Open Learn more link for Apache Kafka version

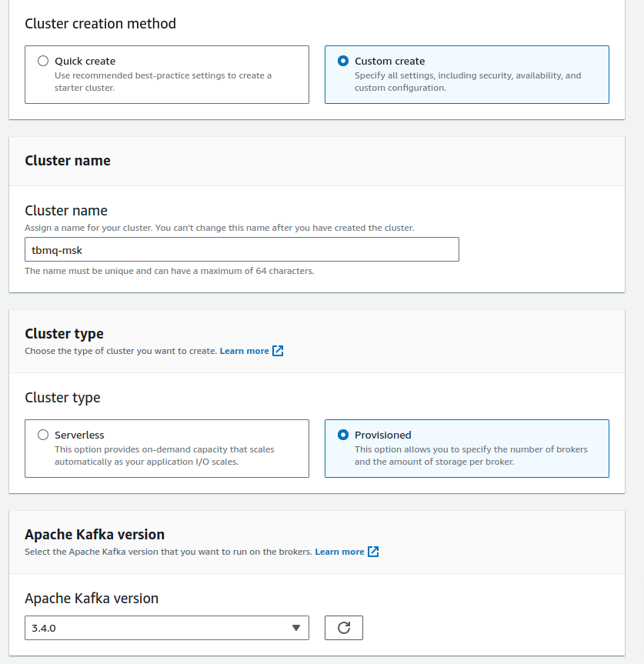(x=339, y=552)
